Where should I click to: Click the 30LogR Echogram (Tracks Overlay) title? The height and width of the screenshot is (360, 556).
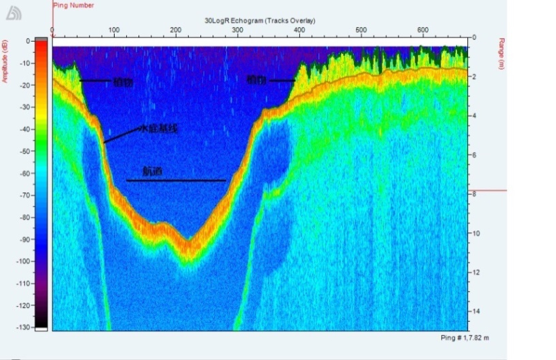click(x=260, y=21)
